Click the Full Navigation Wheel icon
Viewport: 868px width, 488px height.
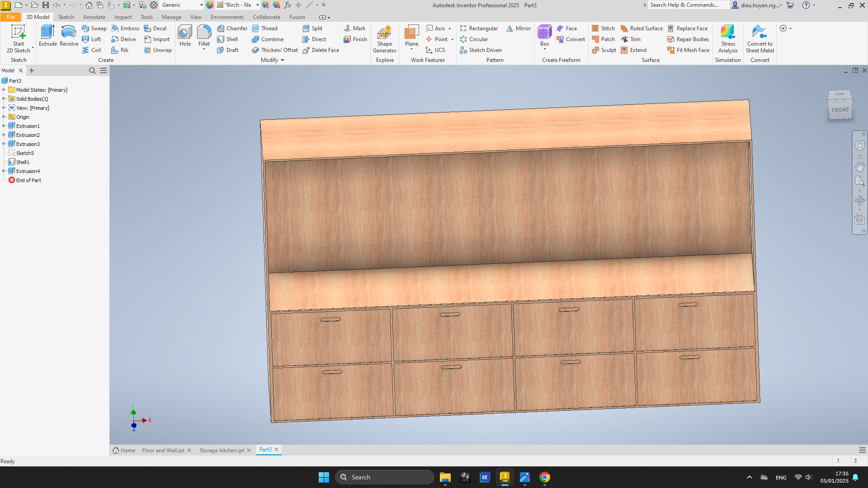click(x=859, y=145)
